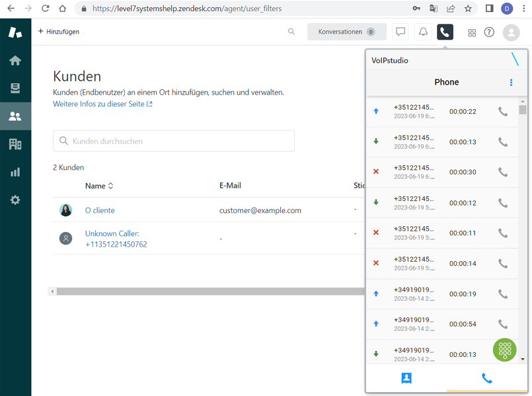
Task: Click the notifications bell icon
Action: coord(423,32)
